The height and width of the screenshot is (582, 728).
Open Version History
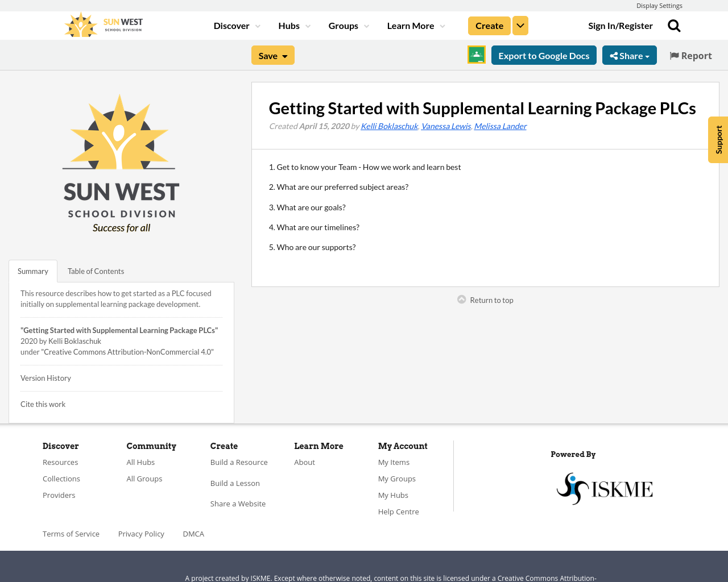(45, 377)
